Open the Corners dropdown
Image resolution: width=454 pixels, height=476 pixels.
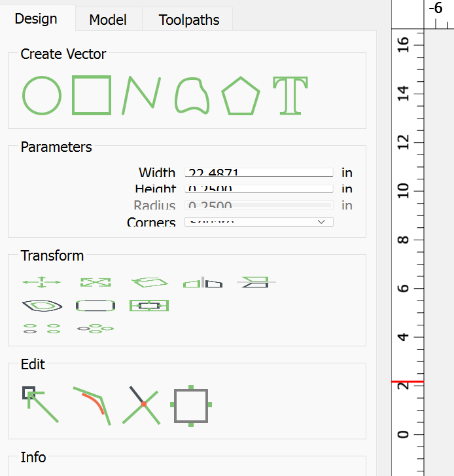(x=259, y=222)
